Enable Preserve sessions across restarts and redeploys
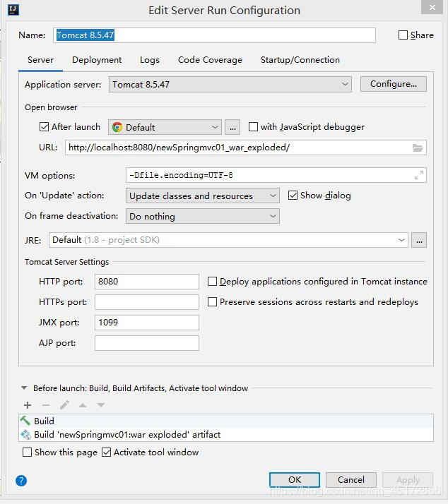Image resolution: width=448 pixels, height=504 pixels. 212,302
